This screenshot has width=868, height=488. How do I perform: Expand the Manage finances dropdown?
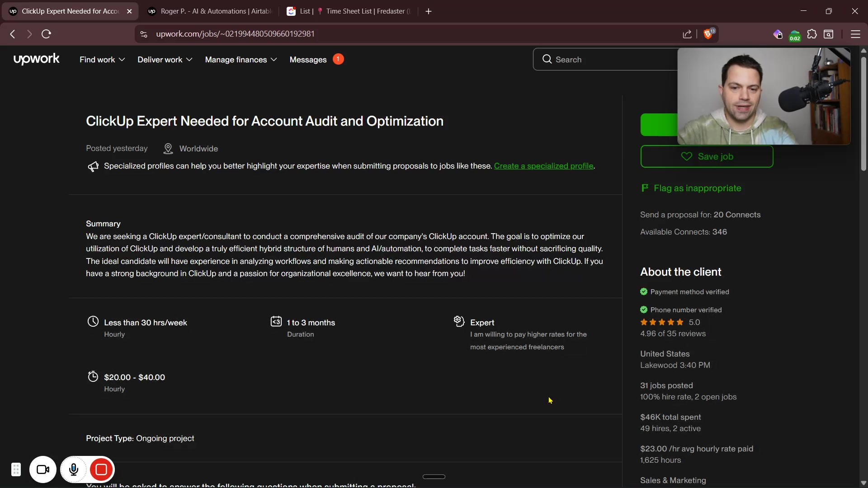pos(241,60)
